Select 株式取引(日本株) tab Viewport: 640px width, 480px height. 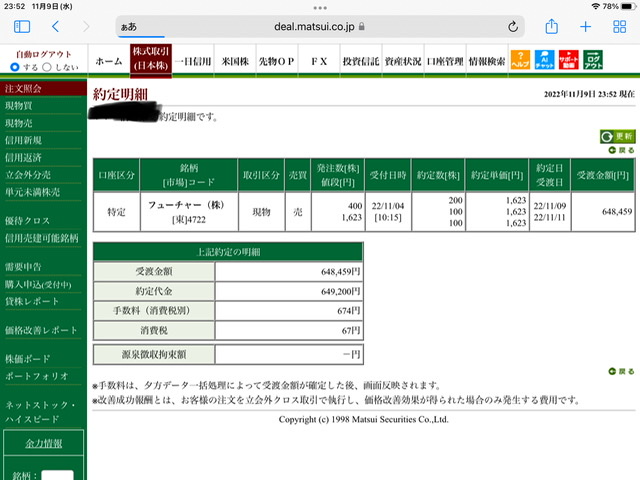pyautogui.click(x=151, y=60)
